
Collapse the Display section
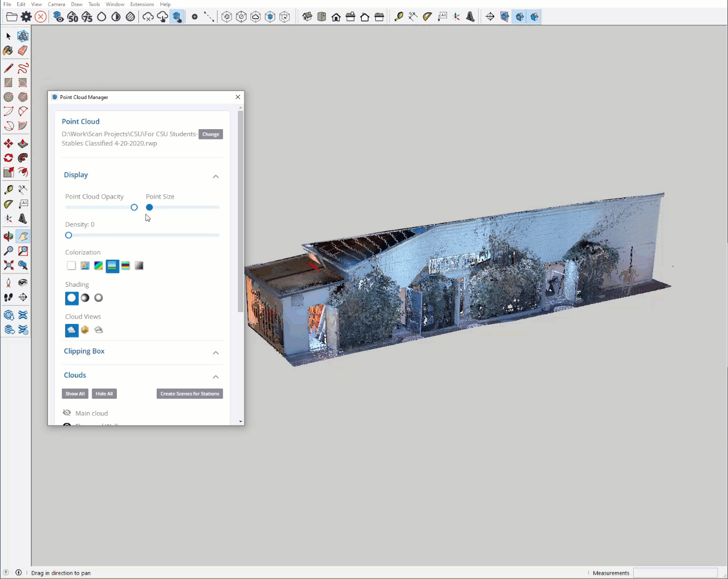coord(215,176)
